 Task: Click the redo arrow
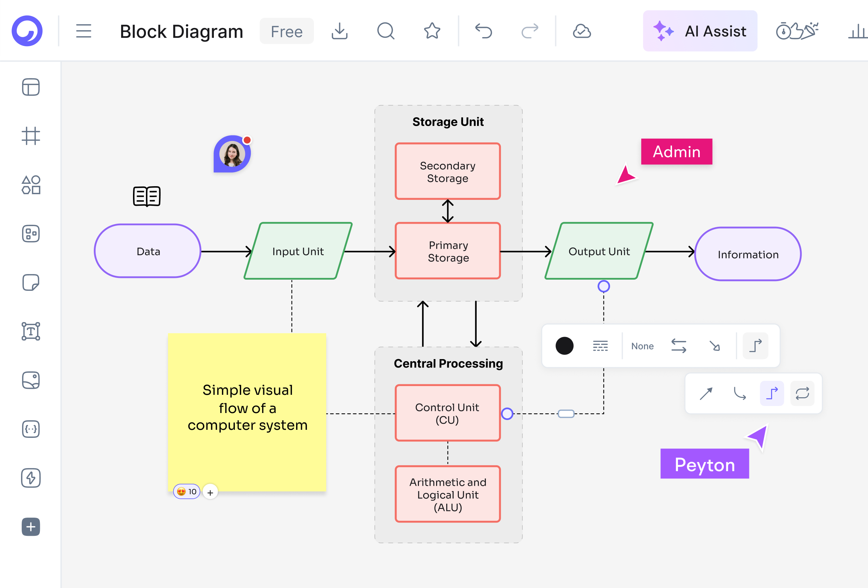click(x=530, y=31)
